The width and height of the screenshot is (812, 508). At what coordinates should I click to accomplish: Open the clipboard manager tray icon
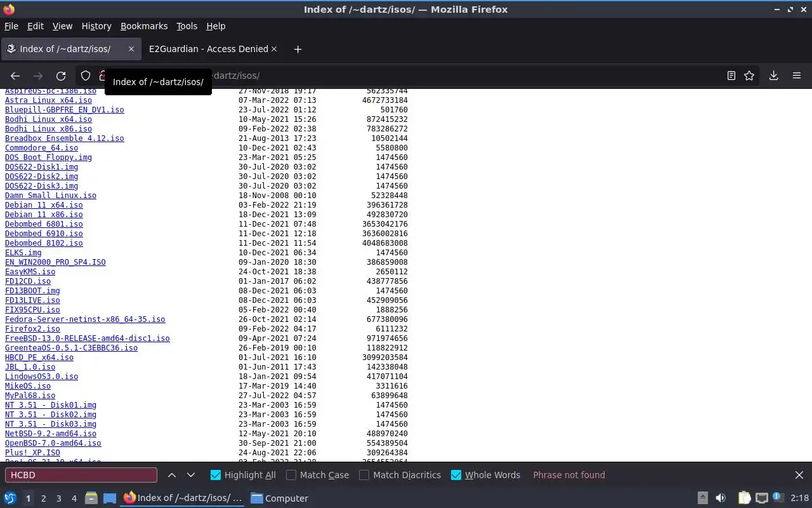point(744,498)
